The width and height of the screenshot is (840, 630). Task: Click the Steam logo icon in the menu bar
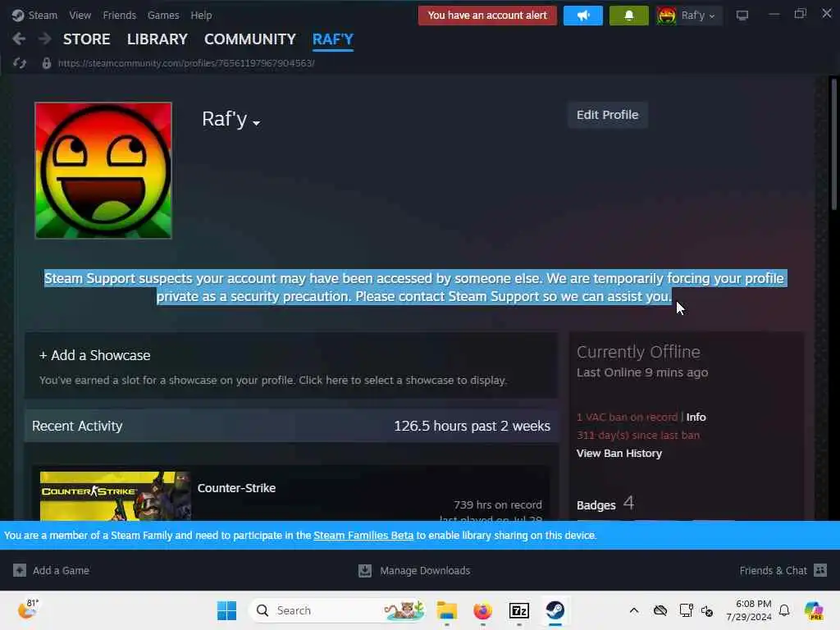18,16
